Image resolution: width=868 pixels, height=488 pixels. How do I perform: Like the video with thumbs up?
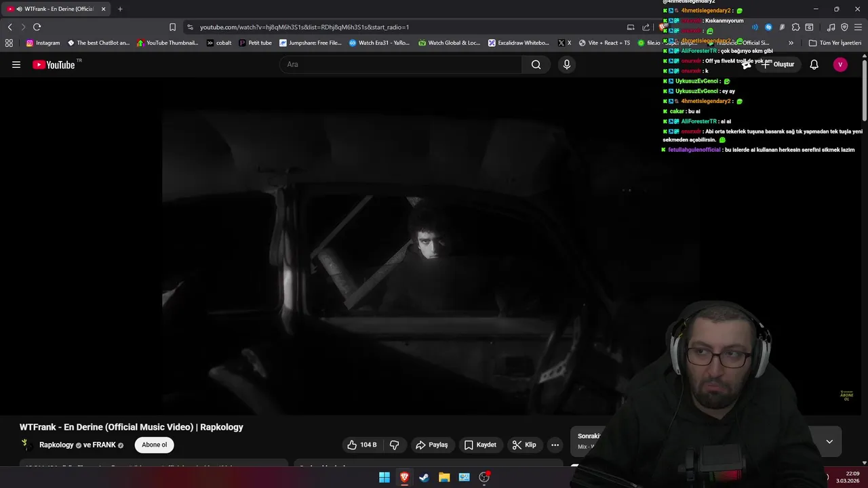point(362,445)
